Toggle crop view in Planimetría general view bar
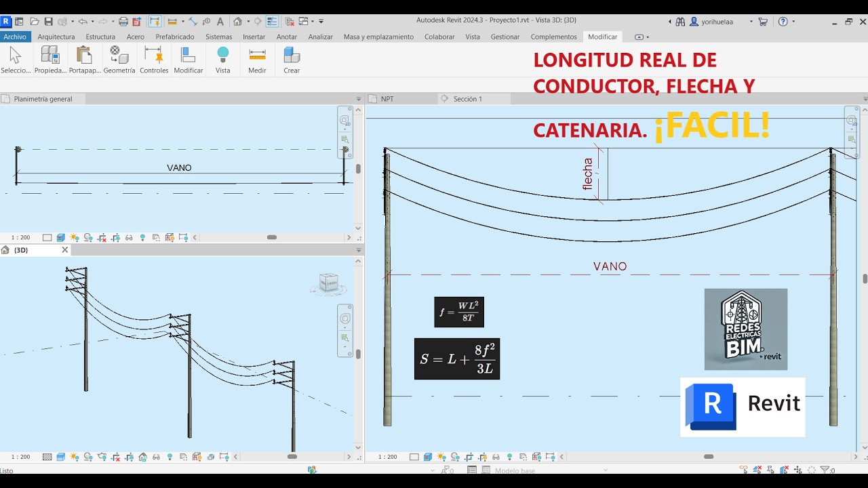Screen dimensions: 868x488 click(x=102, y=237)
